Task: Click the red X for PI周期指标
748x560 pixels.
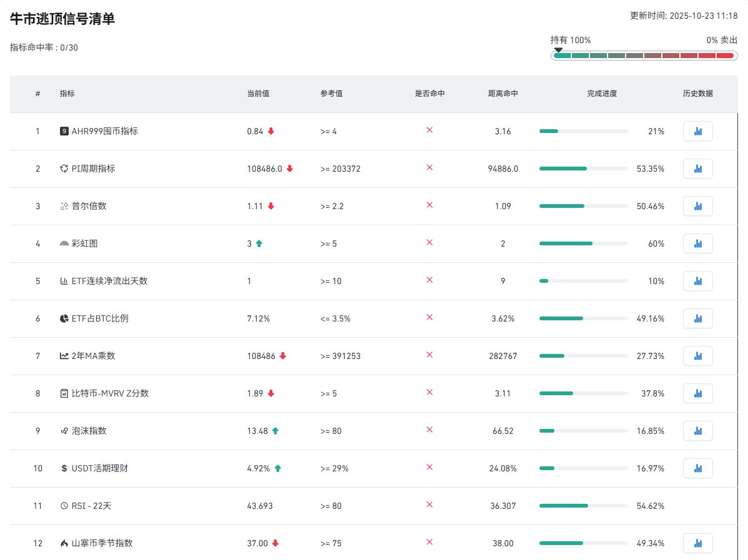Action: click(x=429, y=168)
